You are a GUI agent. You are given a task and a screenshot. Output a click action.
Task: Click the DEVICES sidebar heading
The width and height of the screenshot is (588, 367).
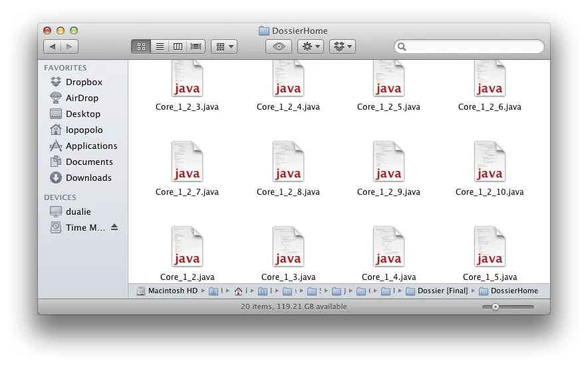(x=60, y=197)
